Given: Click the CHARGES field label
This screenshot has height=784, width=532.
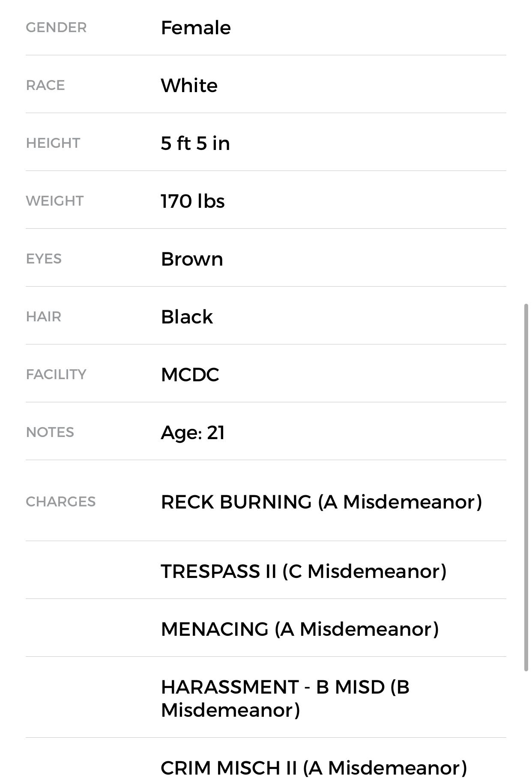Looking at the screenshot, I should point(60,502).
